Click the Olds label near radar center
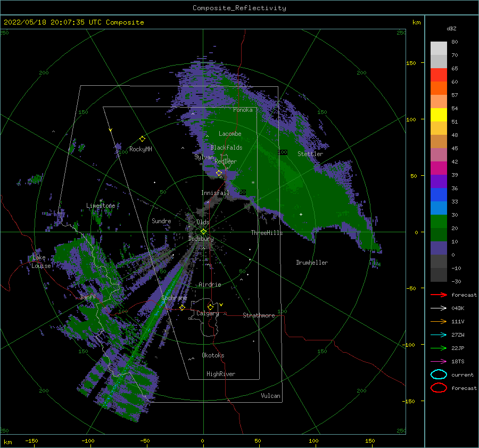The height and width of the screenshot is (448, 479). click(x=203, y=222)
